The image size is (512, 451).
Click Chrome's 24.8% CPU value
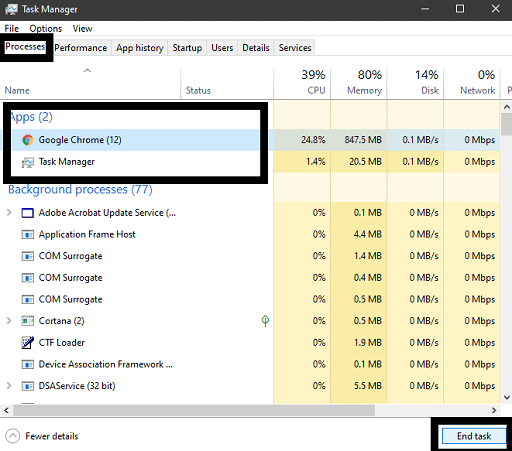point(313,140)
